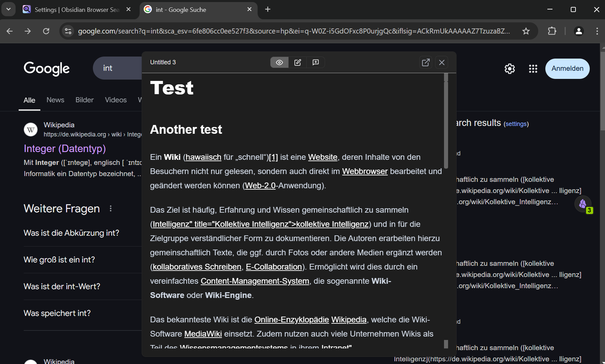Viewport: 605px width, 364px height.
Task: Open the Chrome profile menu
Action: (x=579, y=31)
